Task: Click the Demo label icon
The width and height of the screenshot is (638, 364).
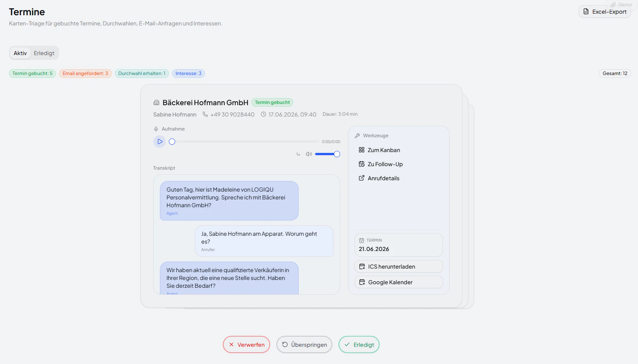Action: click(x=613, y=5)
